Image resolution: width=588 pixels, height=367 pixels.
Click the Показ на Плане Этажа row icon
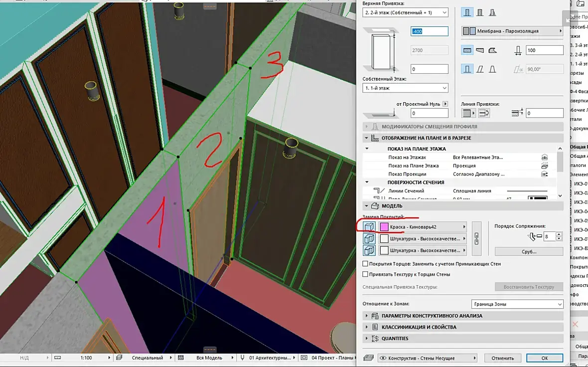[545, 166]
